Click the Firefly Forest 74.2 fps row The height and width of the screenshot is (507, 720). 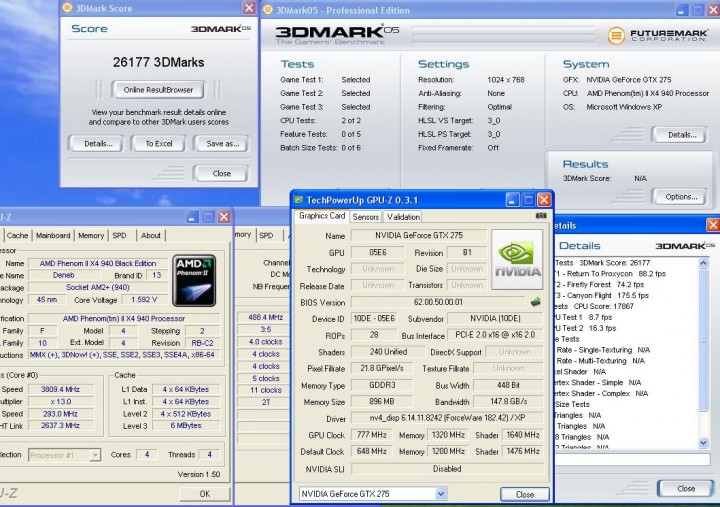pos(598,285)
